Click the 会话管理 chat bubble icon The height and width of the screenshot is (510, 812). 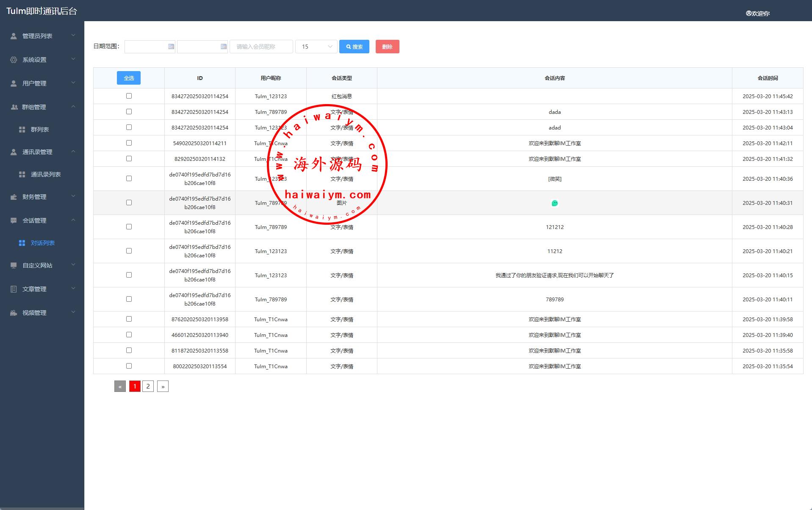pos(14,221)
